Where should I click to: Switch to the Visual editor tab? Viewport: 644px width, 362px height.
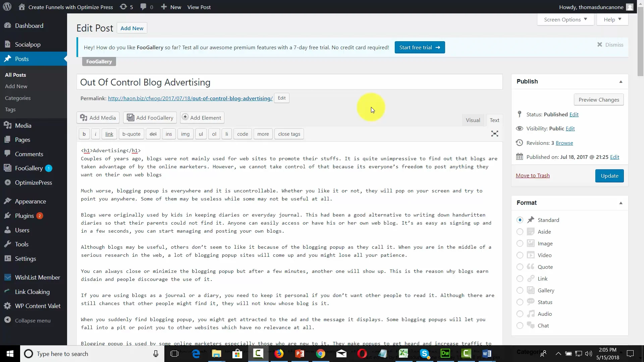pos(473,120)
